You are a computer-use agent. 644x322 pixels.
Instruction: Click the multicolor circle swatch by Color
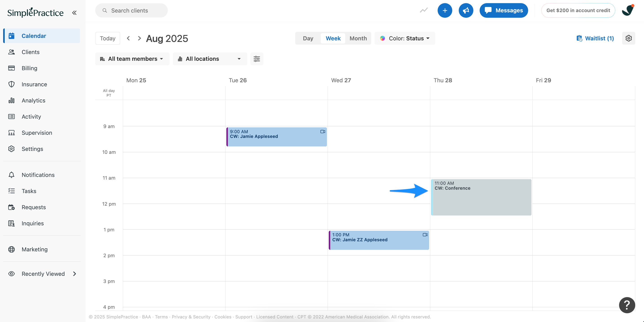pyautogui.click(x=382, y=38)
